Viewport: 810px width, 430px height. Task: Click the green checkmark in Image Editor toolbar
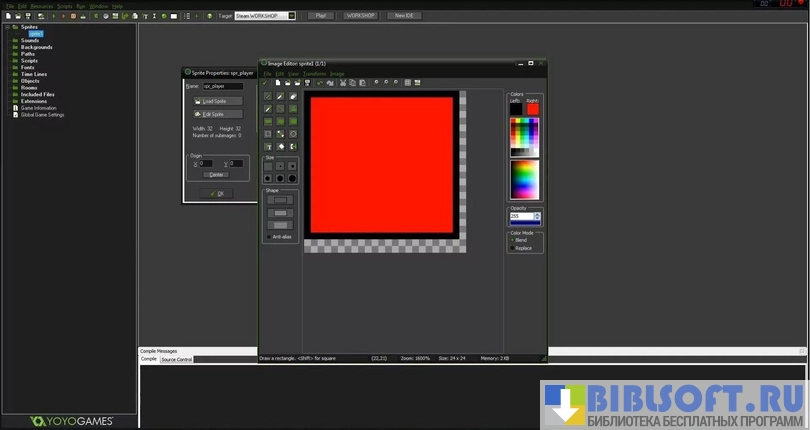tap(265, 83)
